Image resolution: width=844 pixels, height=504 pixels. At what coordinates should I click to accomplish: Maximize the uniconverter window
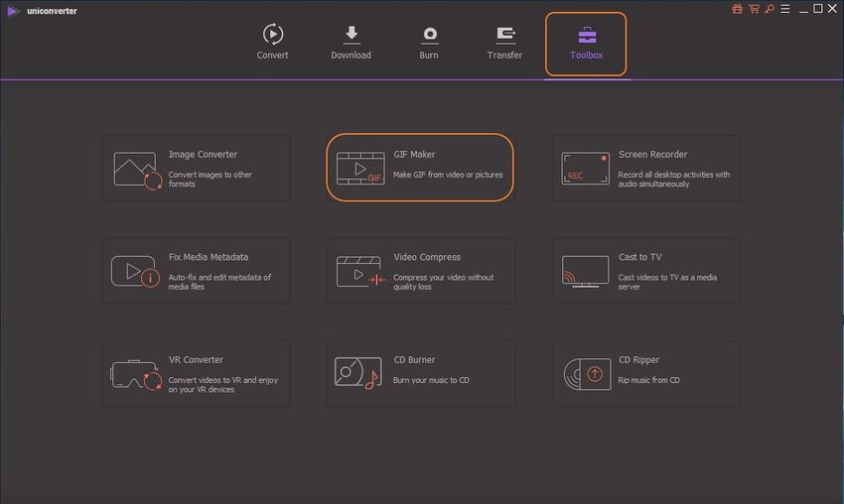pos(818,9)
